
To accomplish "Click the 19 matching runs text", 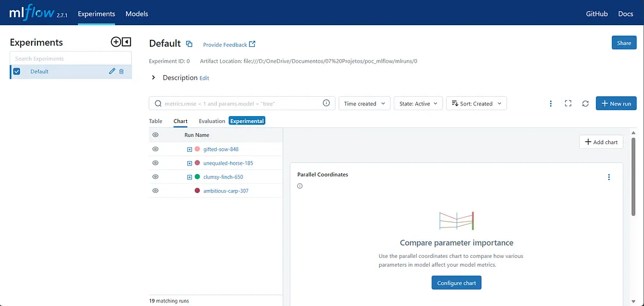I will coord(169,301).
